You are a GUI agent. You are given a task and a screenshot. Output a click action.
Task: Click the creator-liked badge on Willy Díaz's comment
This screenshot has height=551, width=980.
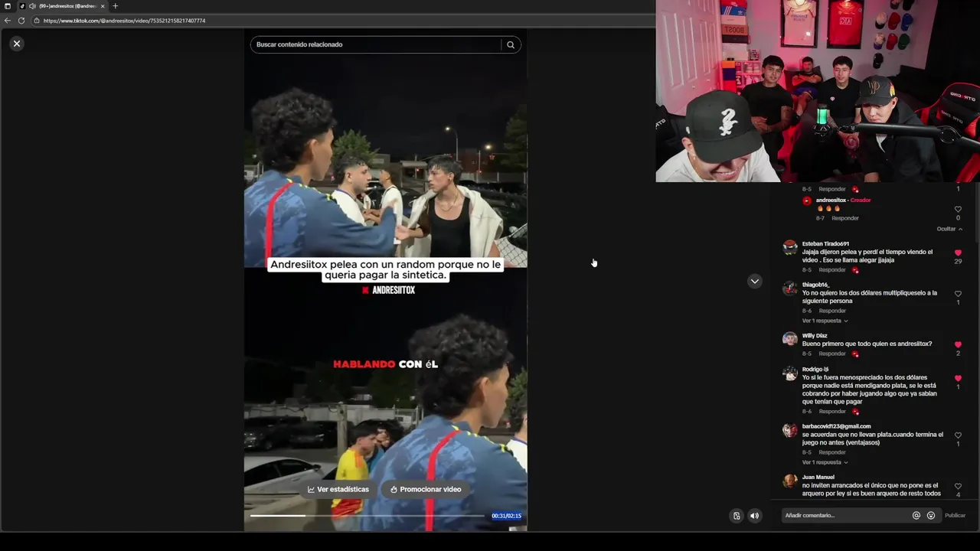(x=855, y=354)
